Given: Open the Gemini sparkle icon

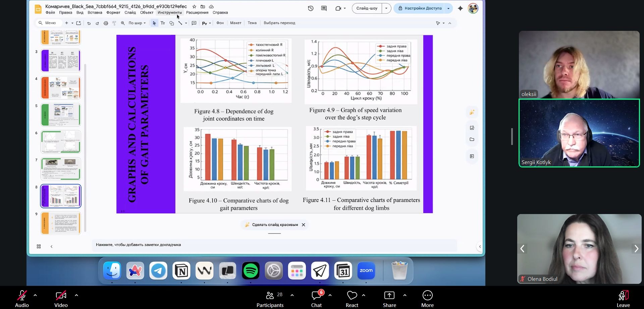Looking at the screenshot, I should pyautogui.click(x=460, y=8).
